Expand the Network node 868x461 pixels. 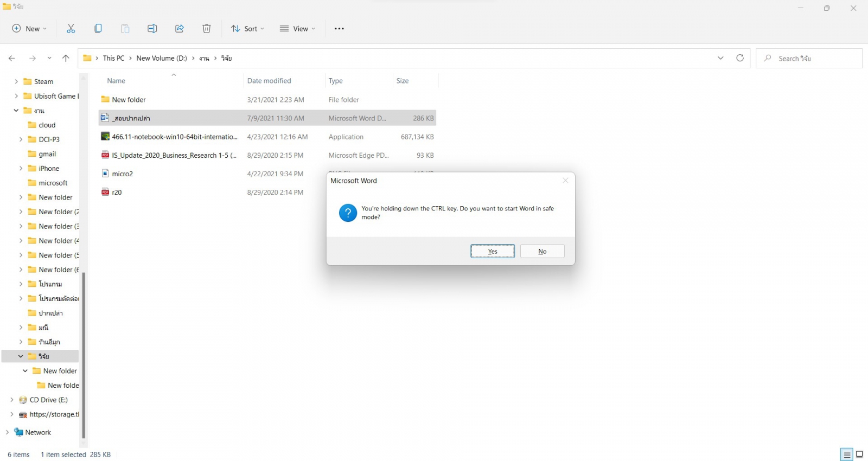(x=7, y=432)
